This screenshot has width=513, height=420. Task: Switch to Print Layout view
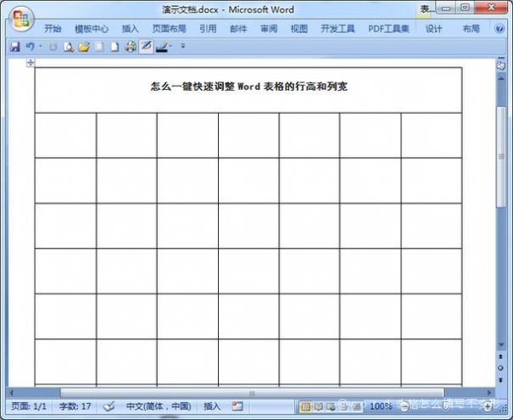(x=305, y=406)
